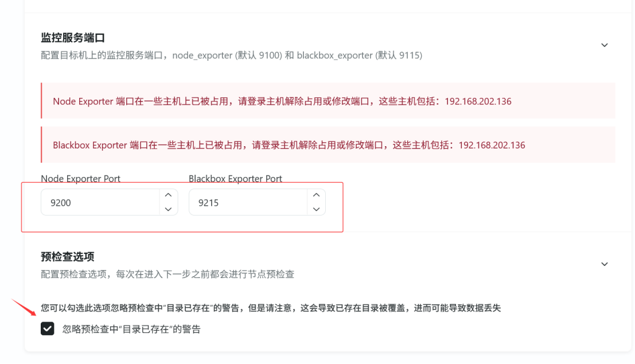Collapse the 预检查选项 section chevron
This screenshot has height=364, width=635.
pyautogui.click(x=604, y=264)
